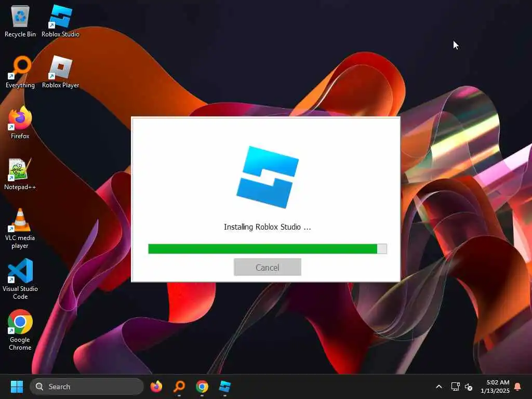Select the VLC media player desktop shortcut
This screenshot has width=532, height=399.
20,229
